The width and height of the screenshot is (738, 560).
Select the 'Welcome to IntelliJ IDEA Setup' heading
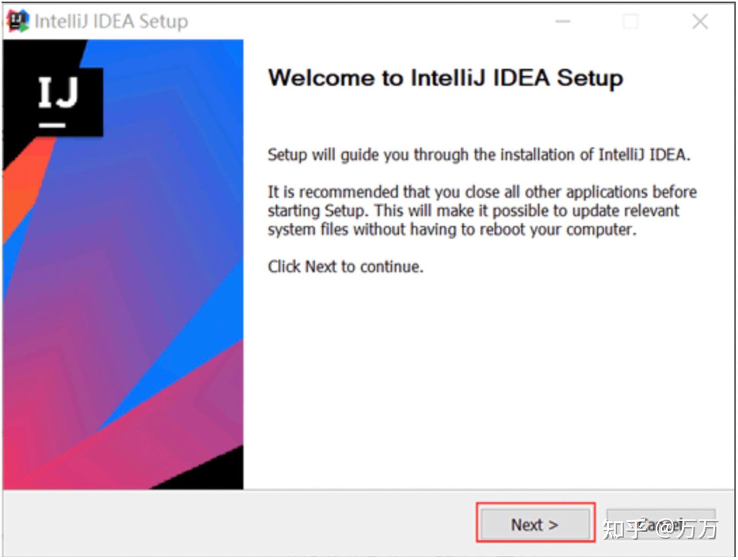pyautogui.click(x=445, y=78)
